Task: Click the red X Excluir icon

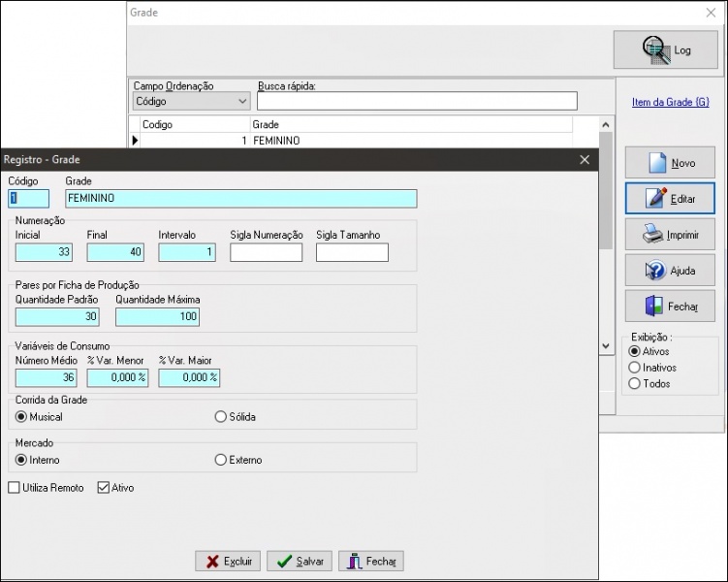Action: click(x=212, y=562)
